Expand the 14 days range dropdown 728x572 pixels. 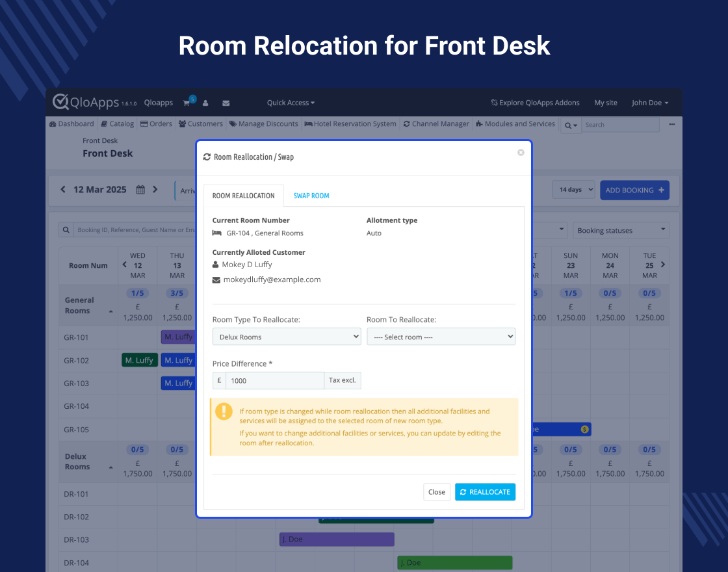(573, 190)
